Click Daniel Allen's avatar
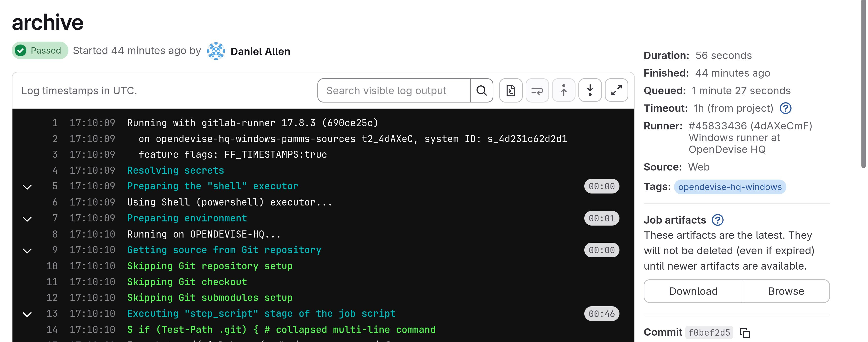 tap(216, 51)
